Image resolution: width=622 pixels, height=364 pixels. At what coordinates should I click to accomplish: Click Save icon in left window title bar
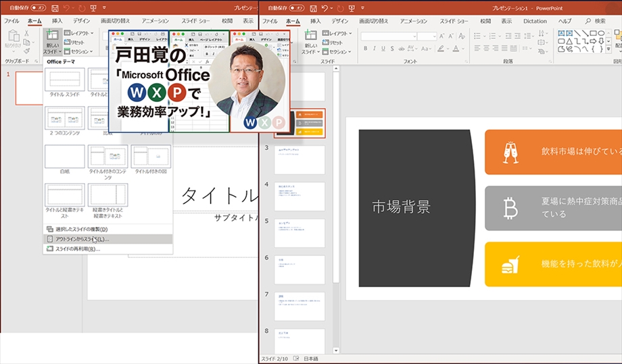[x=55, y=8]
